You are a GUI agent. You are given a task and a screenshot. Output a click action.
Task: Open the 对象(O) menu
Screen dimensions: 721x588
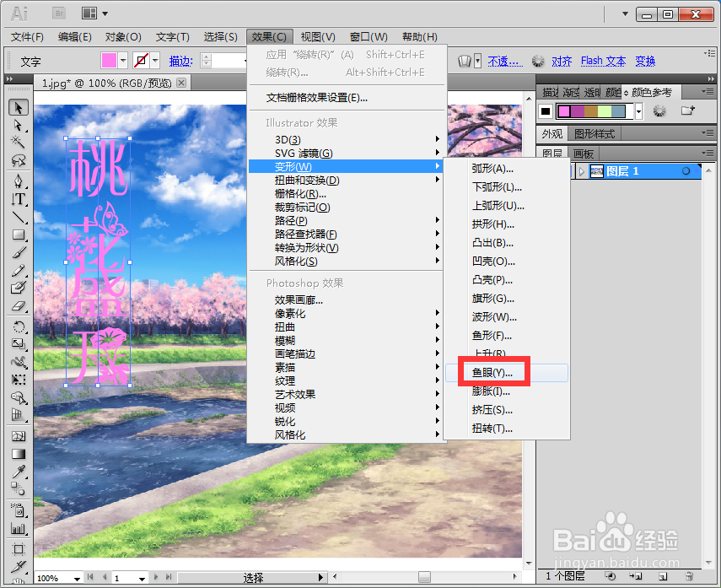[x=123, y=37]
